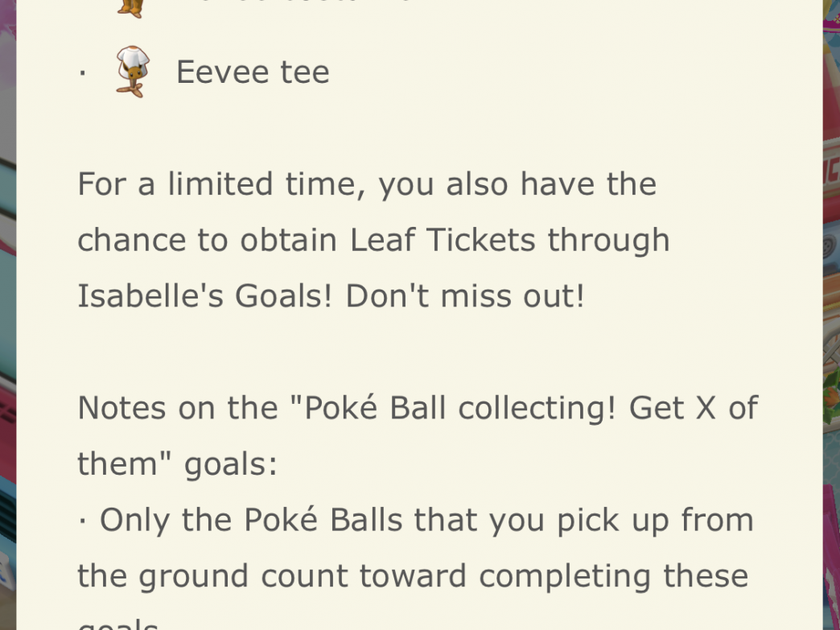Tap the "Don't miss out!" sentence
Viewport: 840px width, 630px height.
[465, 296]
